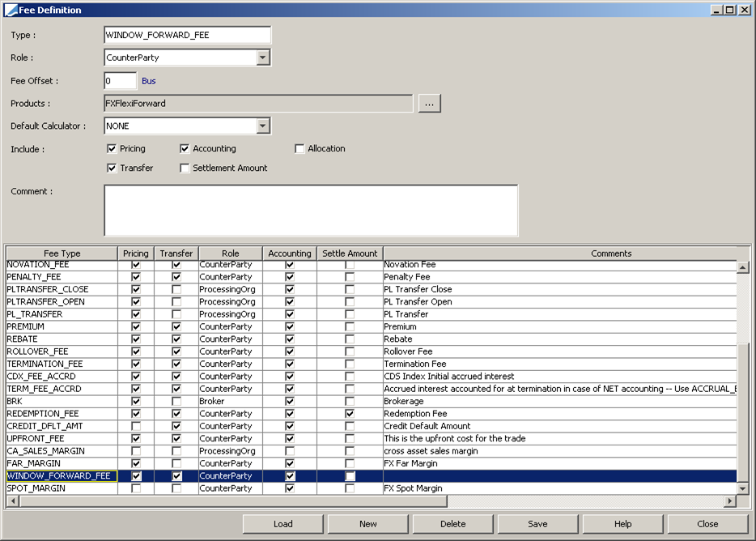Click the 'FX Spot Margin' comment
The width and height of the screenshot is (756, 541).
point(413,488)
